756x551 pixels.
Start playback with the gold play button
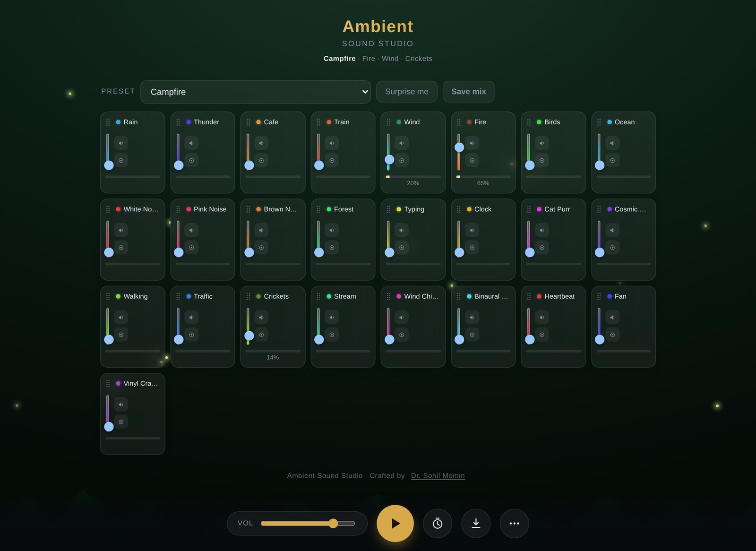click(395, 523)
